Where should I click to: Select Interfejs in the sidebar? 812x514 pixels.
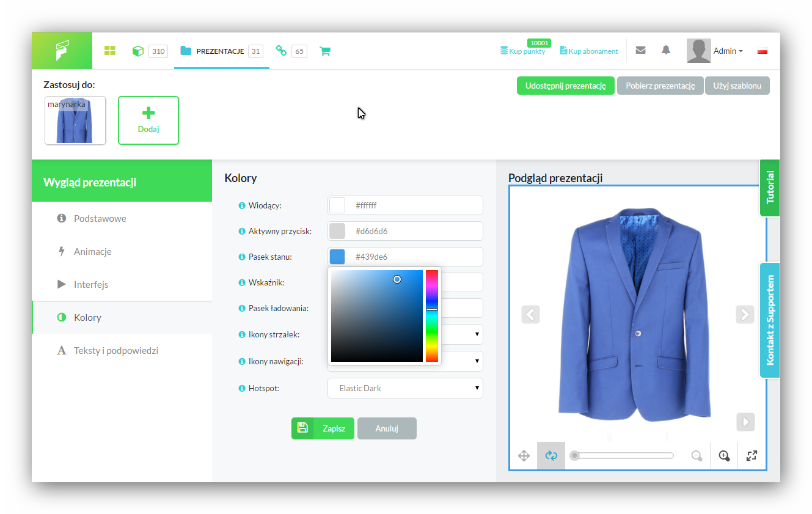click(x=122, y=284)
